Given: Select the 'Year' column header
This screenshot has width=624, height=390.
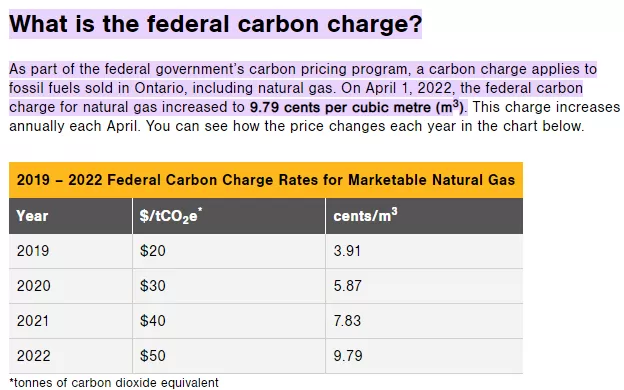Looking at the screenshot, I should point(70,216).
